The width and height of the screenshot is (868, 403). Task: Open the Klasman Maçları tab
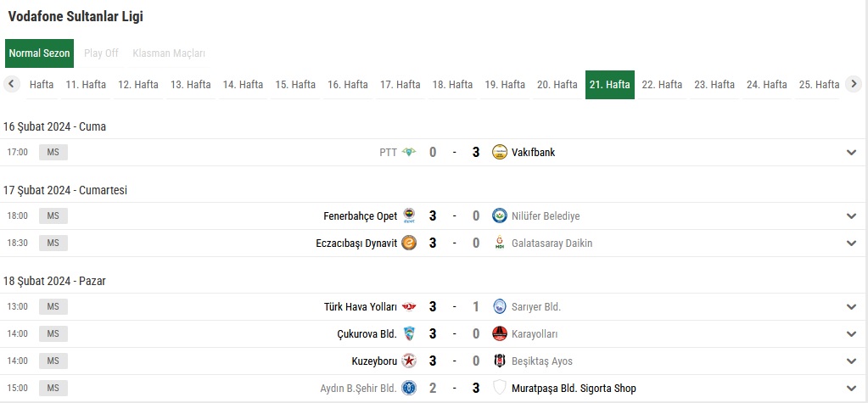169,53
